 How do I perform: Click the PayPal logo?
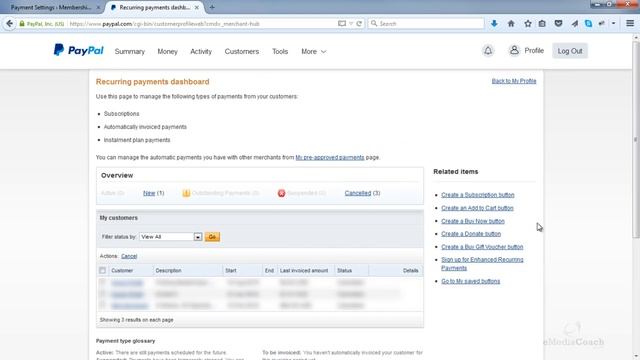click(78, 50)
